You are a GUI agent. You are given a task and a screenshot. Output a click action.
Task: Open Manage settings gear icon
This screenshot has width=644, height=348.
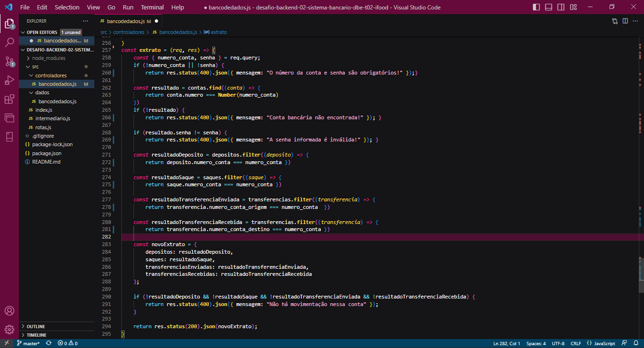click(x=9, y=330)
